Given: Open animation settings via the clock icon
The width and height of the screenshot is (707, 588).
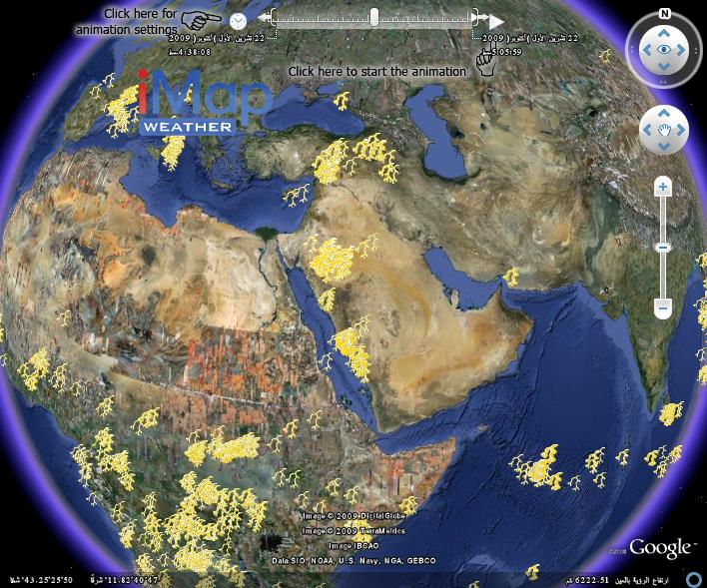Looking at the screenshot, I should click(x=238, y=21).
